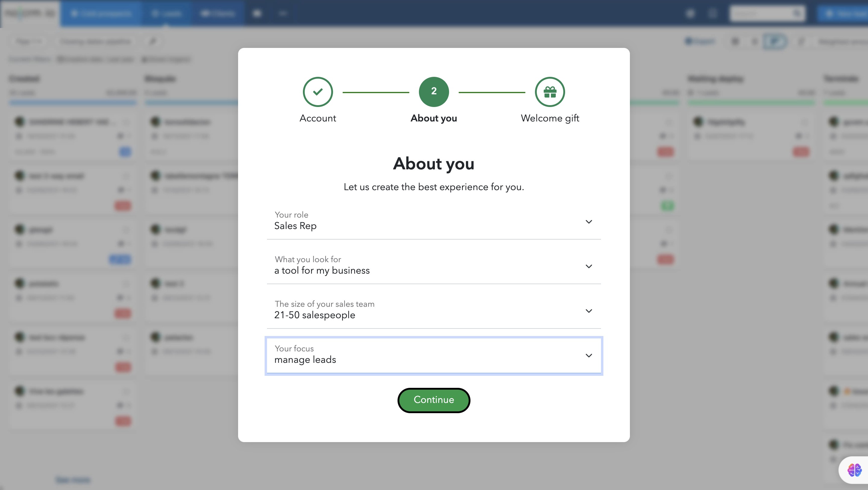Click the Welcome gift step label
The height and width of the screenshot is (490, 868).
point(549,118)
